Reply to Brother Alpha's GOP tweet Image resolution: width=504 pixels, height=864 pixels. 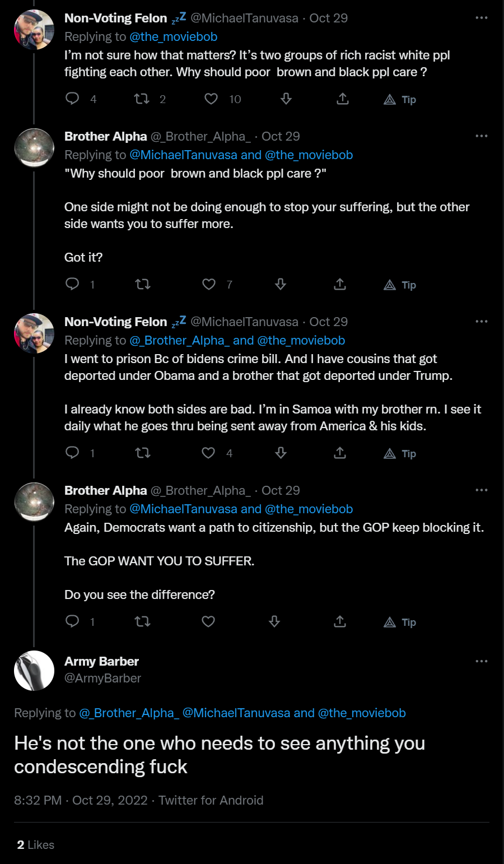pyautogui.click(x=73, y=621)
